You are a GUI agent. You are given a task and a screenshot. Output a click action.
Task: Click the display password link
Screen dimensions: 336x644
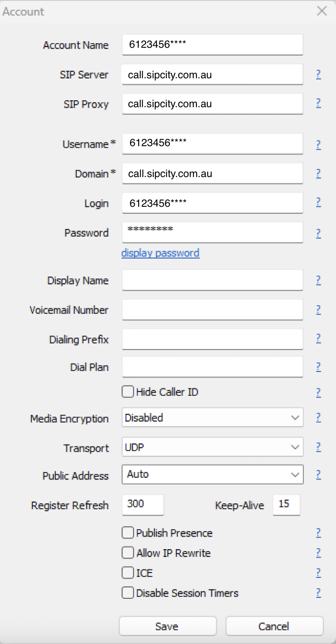160,253
